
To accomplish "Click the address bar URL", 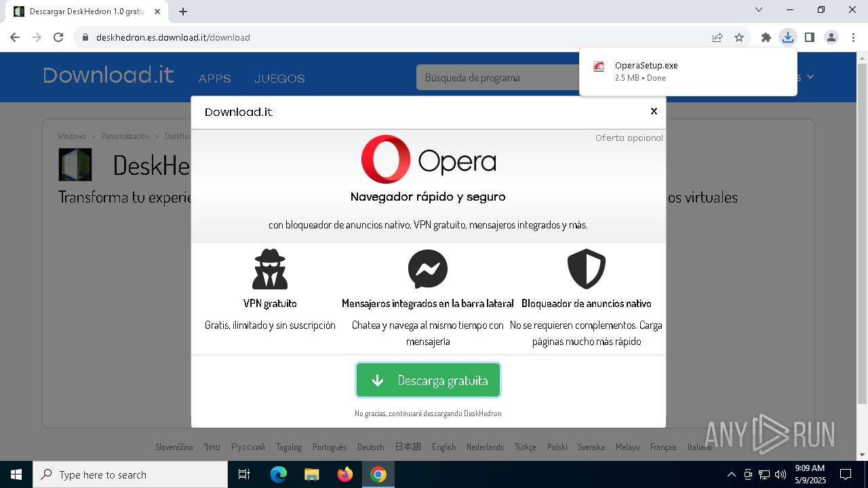I will coord(173,37).
